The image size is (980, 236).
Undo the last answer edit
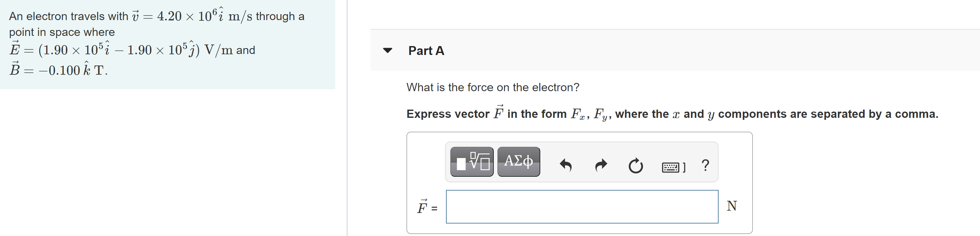point(566,166)
